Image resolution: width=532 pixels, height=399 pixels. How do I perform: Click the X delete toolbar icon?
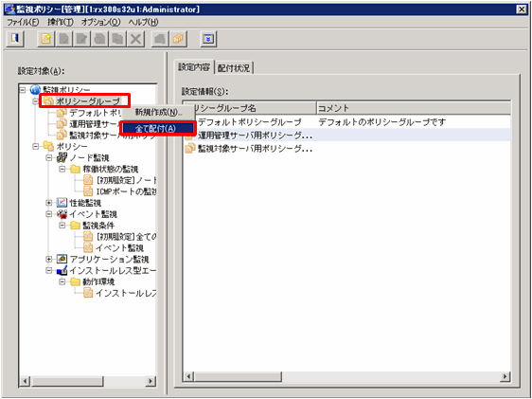coord(135,39)
